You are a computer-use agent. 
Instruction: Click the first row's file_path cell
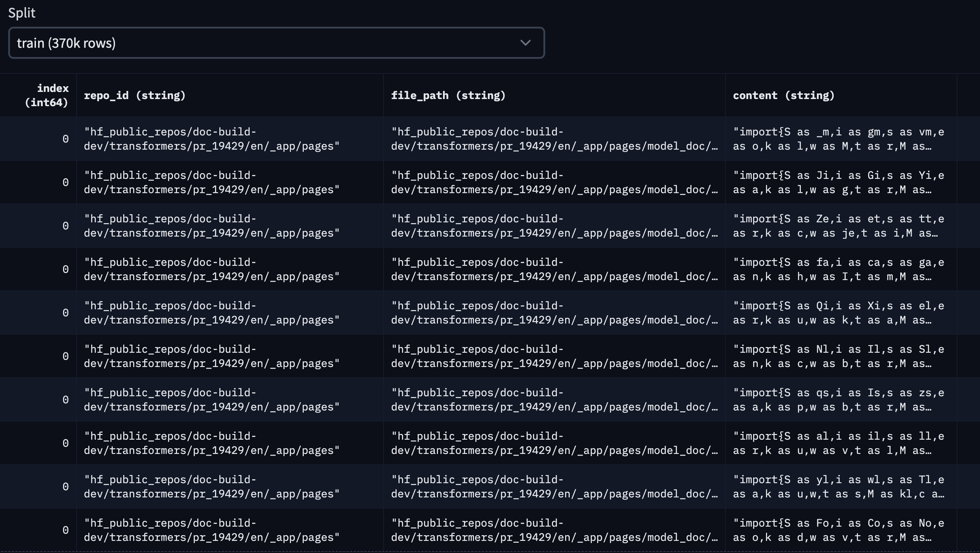(554, 139)
